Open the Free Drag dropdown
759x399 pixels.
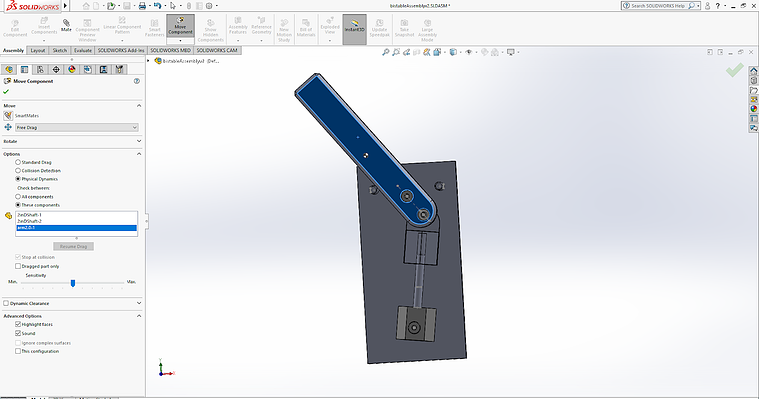[77, 127]
